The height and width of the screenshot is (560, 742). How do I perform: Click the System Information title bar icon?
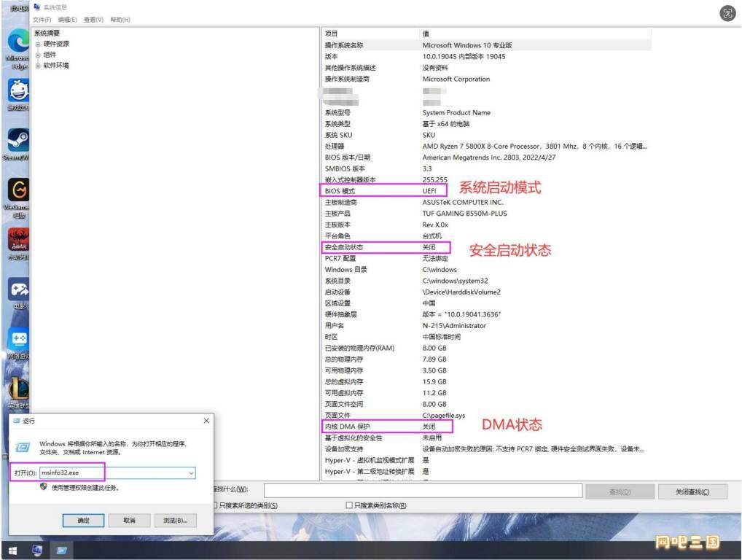point(37,7)
